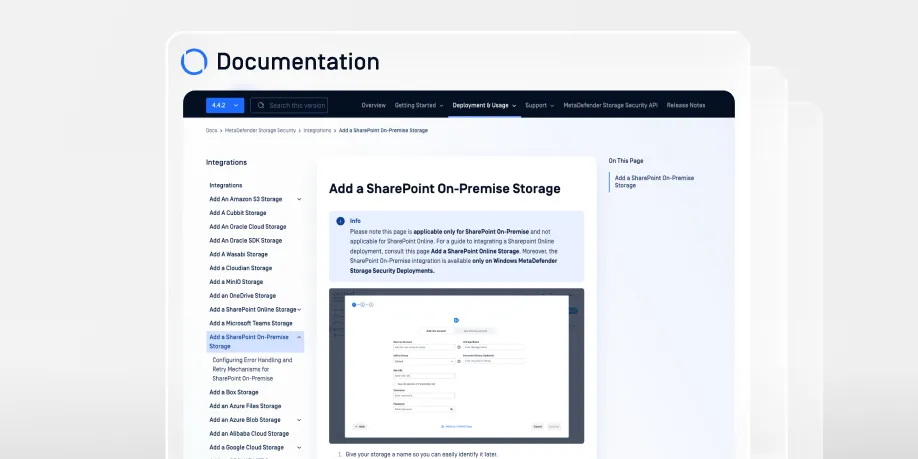The width and height of the screenshot is (918, 459).
Task: Open Add A Wasabi Storage page
Action: [x=238, y=255]
